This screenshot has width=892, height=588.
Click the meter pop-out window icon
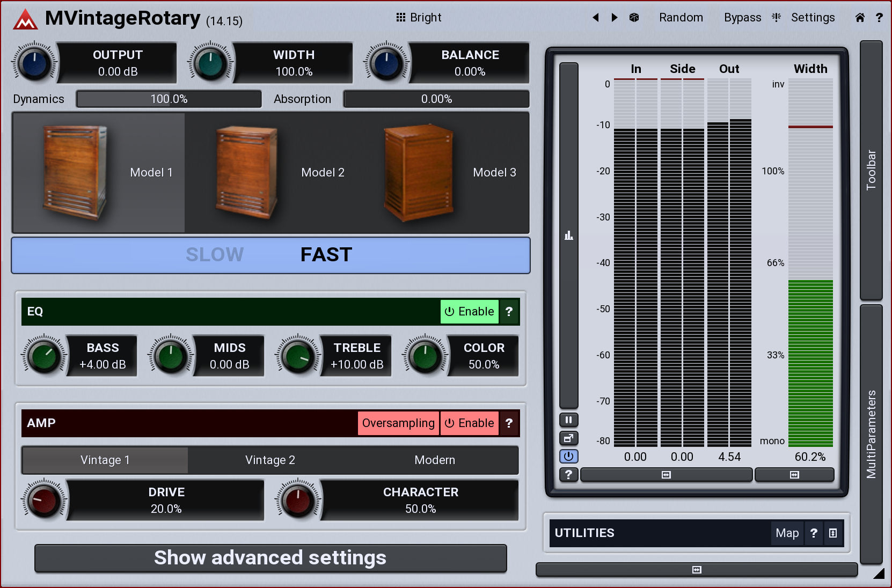tap(568, 438)
